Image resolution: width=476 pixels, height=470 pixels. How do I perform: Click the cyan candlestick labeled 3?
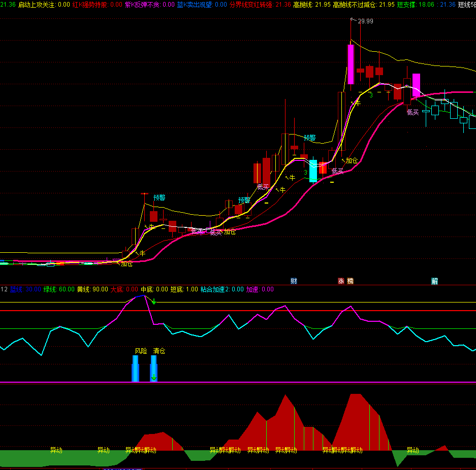313,171
